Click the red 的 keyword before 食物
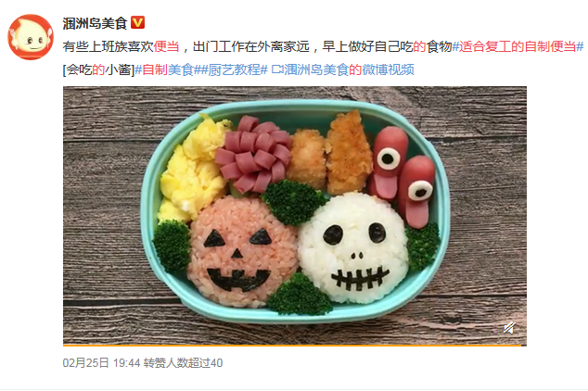 419,46
